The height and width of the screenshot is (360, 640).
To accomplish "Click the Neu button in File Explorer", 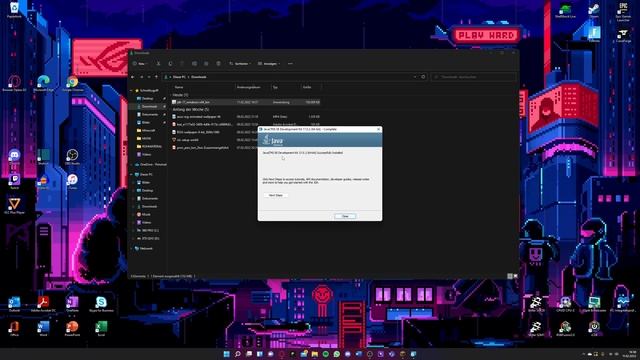I will tap(140, 64).
